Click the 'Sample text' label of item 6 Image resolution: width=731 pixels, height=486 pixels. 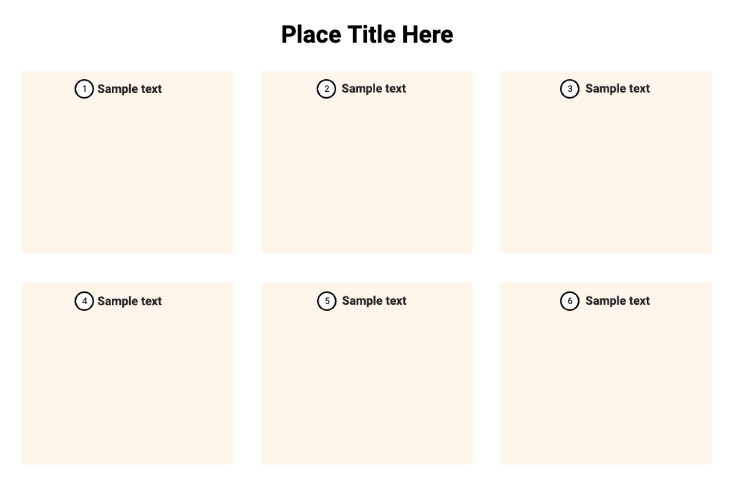coord(617,301)
